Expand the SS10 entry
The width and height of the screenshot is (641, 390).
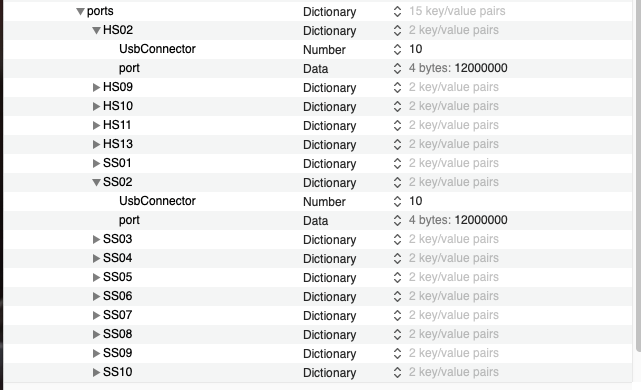(x=96, y=372)
